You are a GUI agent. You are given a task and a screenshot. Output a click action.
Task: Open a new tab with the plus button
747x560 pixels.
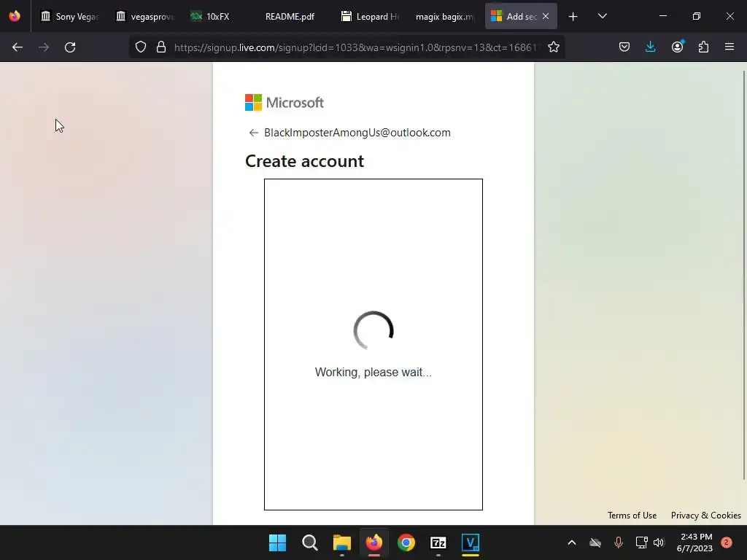point(573,17)
